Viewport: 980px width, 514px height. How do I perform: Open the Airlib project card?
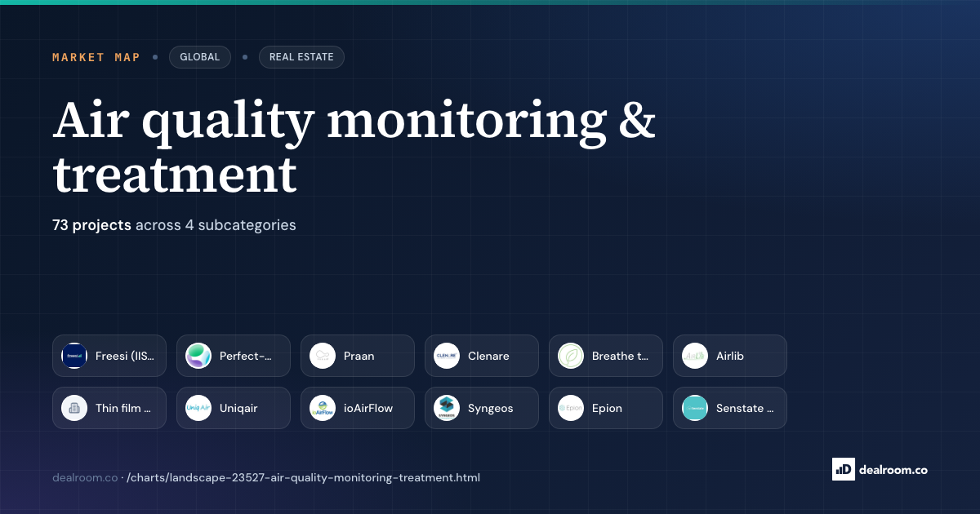[x=730, y=356]
